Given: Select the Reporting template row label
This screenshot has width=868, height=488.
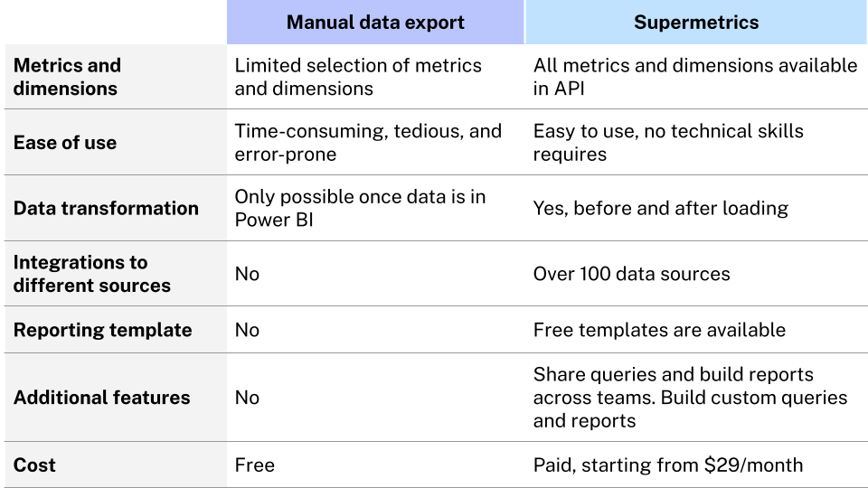Looking at the screenshot, I should tap(103, 330).
